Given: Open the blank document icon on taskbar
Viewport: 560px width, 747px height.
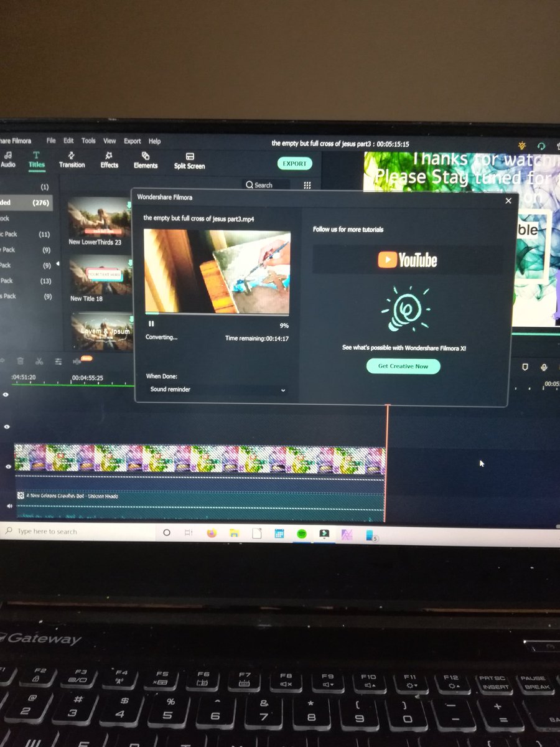Looking at the screenshot, I should pyautogui.click(x=256, y=533).
